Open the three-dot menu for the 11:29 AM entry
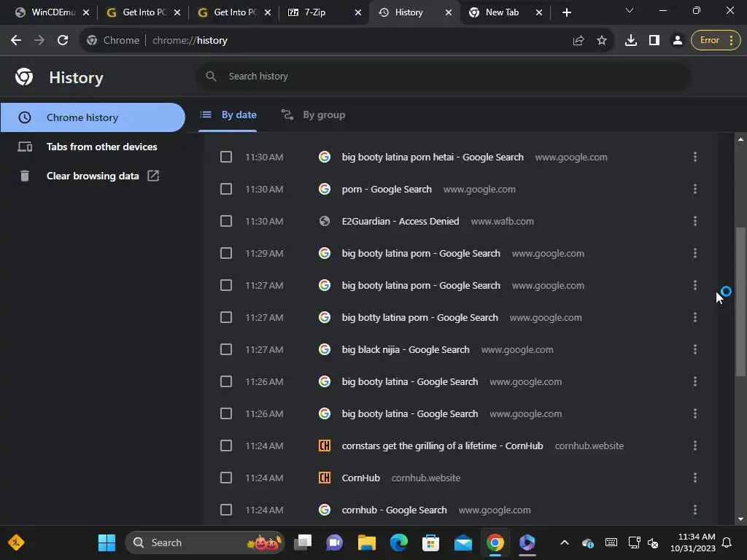Image resolution: width=747 pixels, height=560 pixels. [695, 253]
